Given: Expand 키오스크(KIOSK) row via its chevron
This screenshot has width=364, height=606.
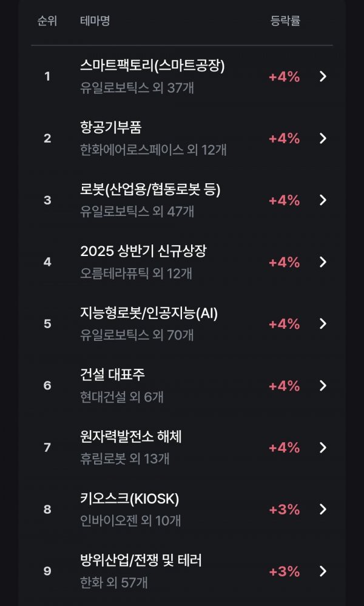Looking at the screenshot, I should point(323,510).
